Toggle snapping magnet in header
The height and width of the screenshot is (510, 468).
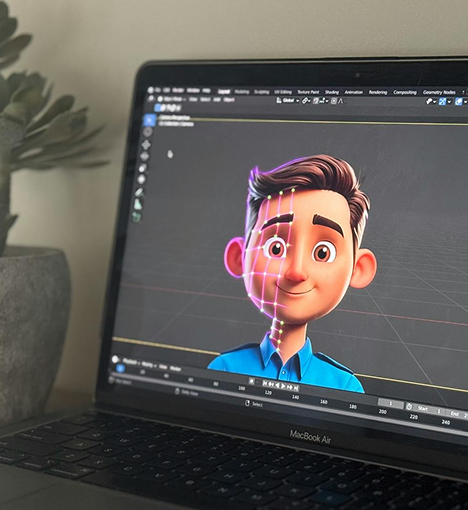click(x=316, y=101)
